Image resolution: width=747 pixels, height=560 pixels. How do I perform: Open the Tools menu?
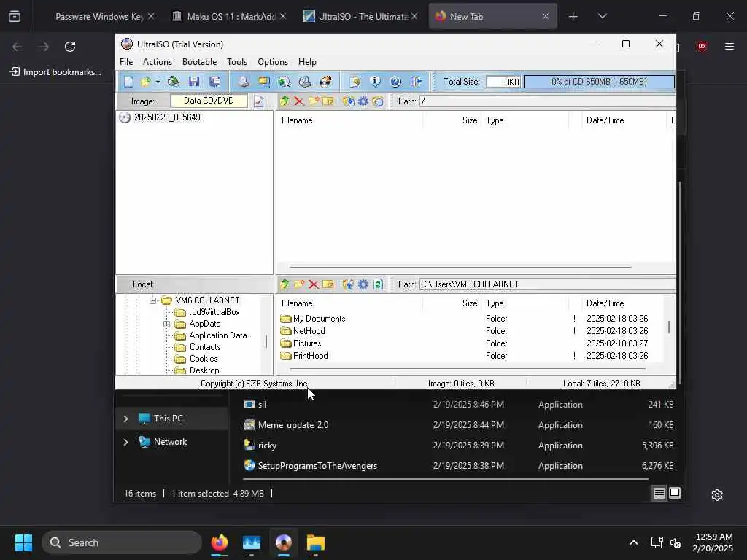click(237, 62)
